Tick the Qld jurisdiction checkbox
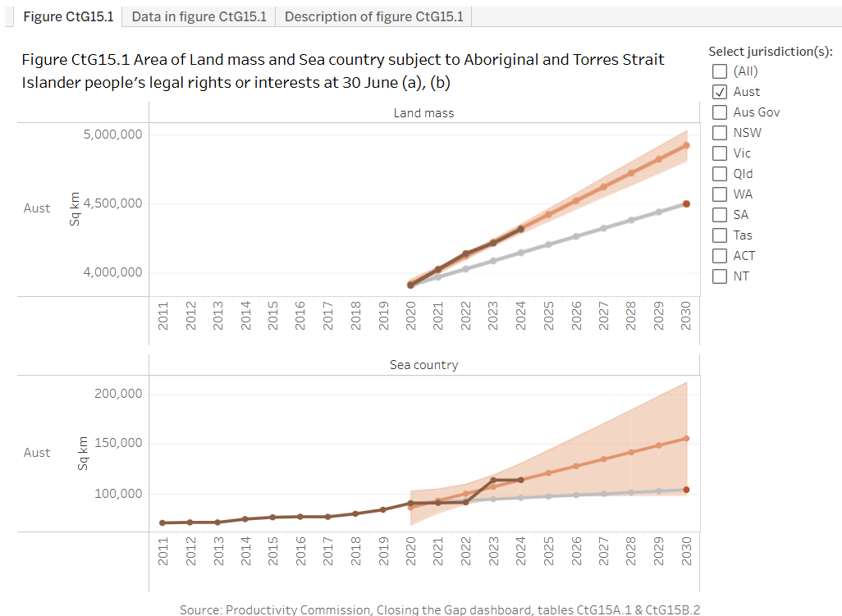842x616 pixels. (720, 174)
